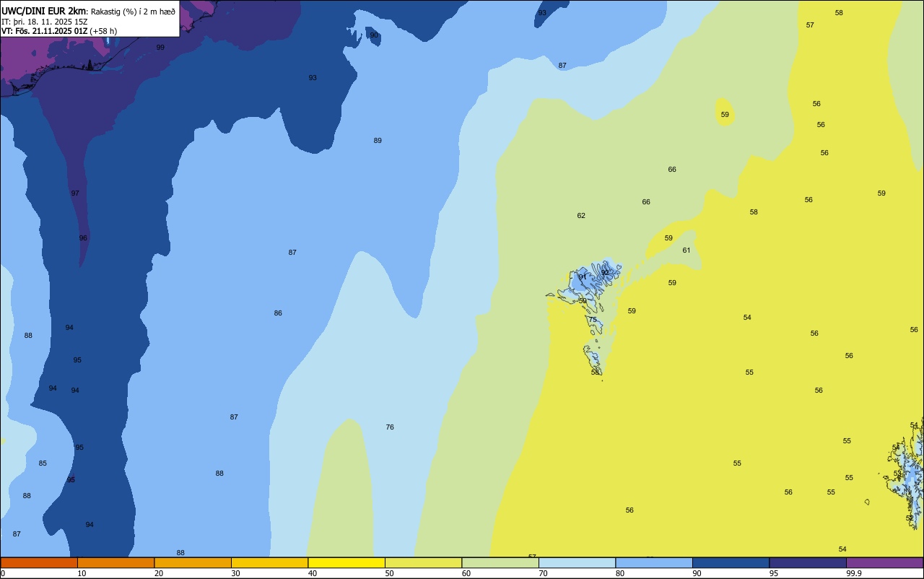Click the '70' legend scale label
The height and width of the screenshot is (579, 924).
coord(543,573)
